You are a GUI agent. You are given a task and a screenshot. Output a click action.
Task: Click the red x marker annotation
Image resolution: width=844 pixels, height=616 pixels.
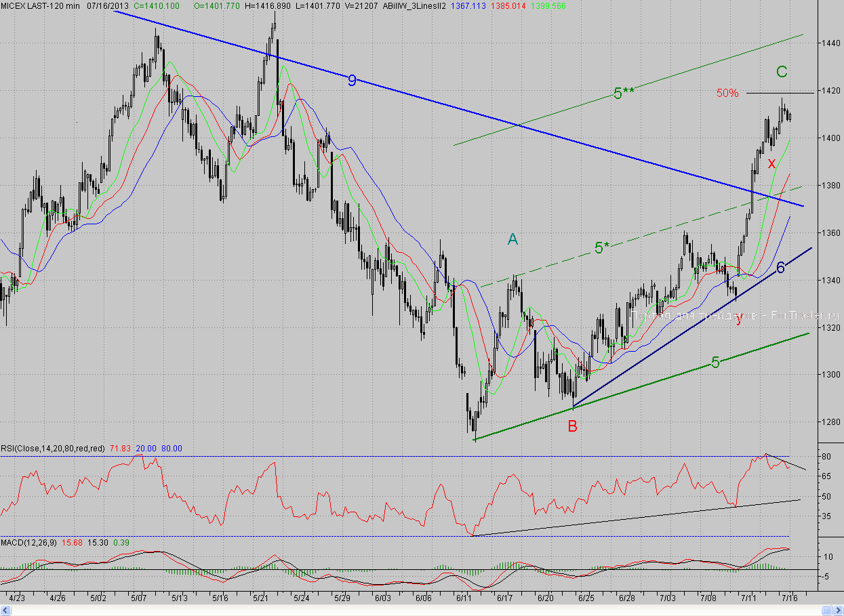tap(771, 163)
